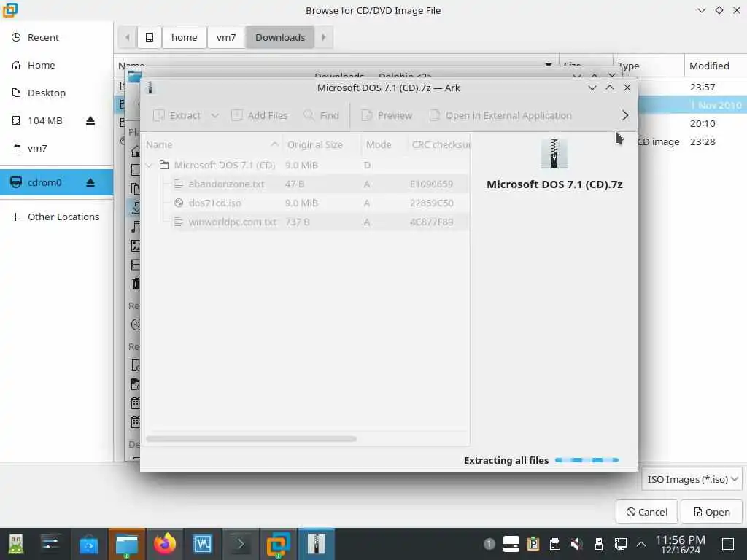Click the Find toolbar button in Ark
Screen dimensions: 747x560
(321, 115)
